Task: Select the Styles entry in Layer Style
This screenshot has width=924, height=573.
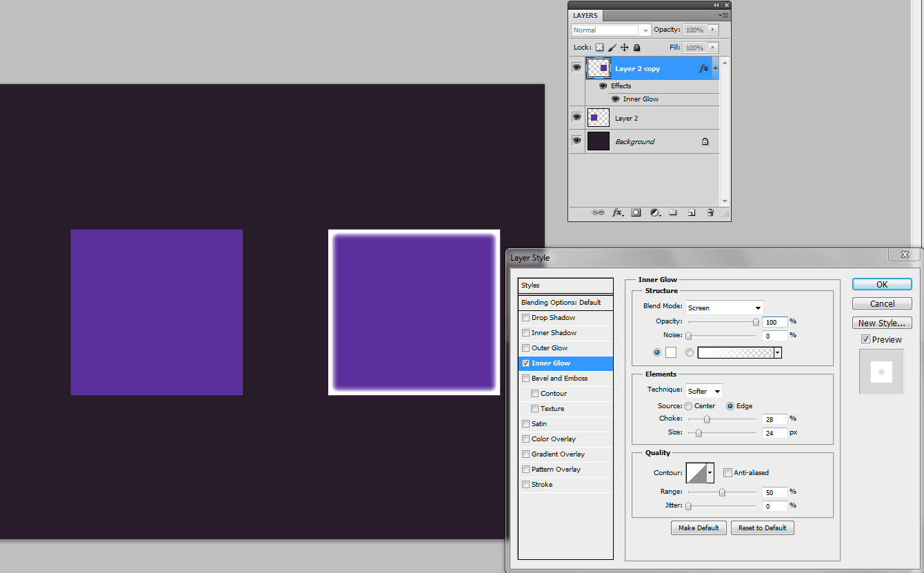Action: [565, 285]
